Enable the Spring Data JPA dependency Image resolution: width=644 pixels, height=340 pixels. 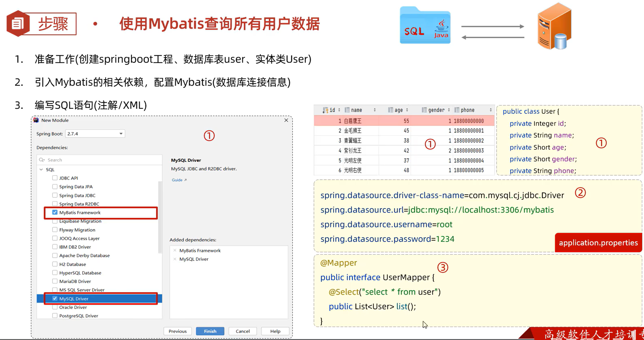pyautogui.click(x=55, y=186)
